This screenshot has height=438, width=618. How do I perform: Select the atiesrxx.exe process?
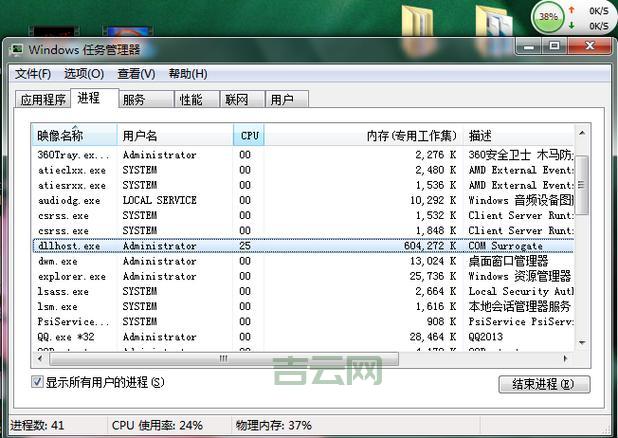(303, 185)
